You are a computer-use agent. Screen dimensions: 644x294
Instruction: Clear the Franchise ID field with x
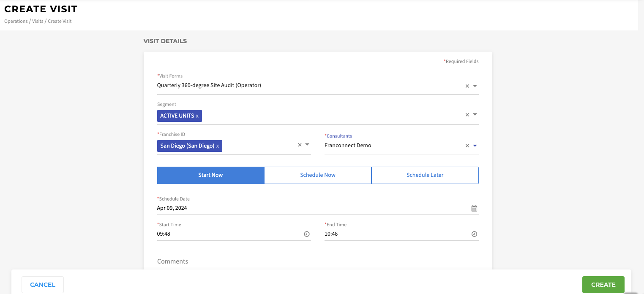(300, 145)
